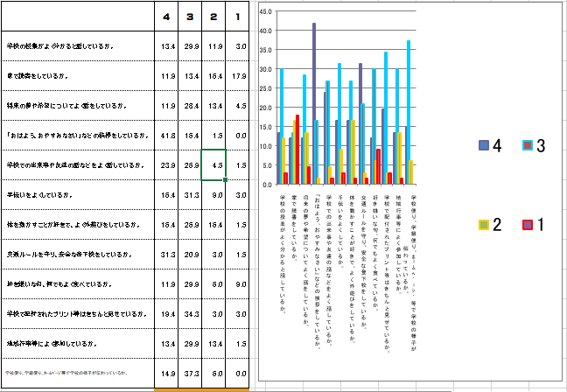Select the table column header "2"

(x=214, y=17)
